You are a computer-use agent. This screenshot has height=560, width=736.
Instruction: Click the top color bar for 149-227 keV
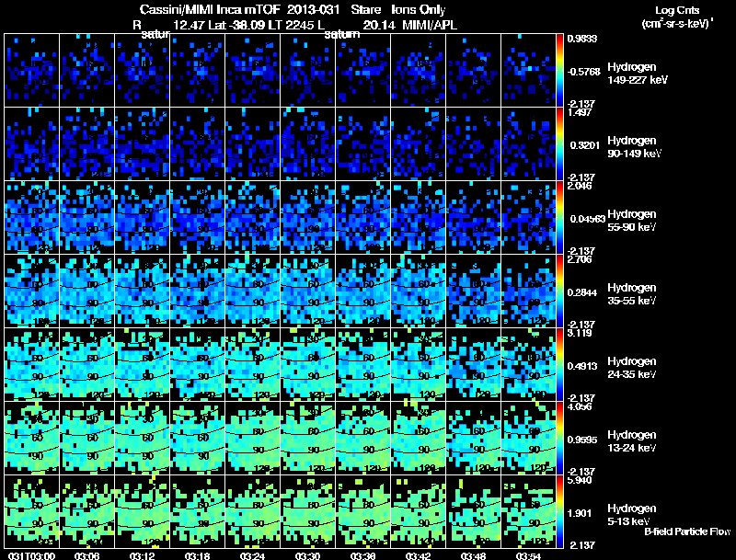(x=559, y=71)
